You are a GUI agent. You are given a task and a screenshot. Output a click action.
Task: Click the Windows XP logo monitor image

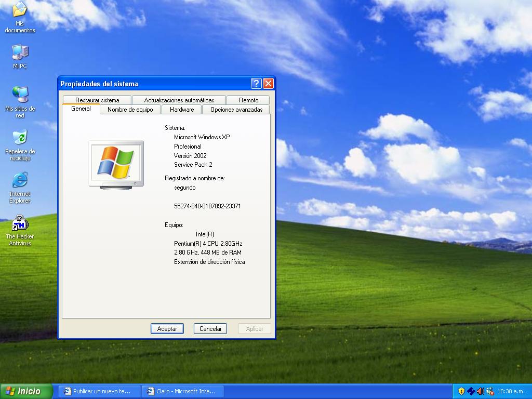click(116, 165)
